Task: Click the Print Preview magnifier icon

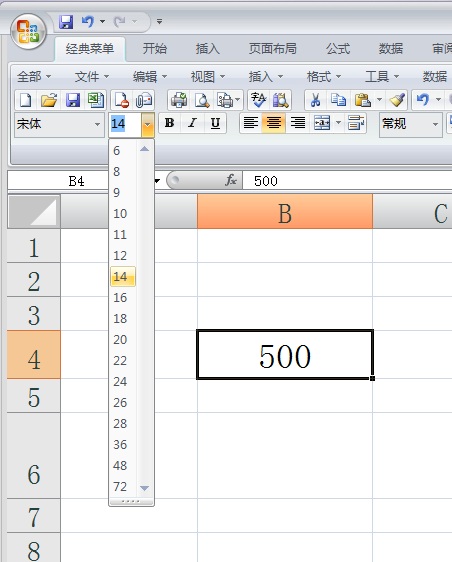Action: [x=202, y=100]
